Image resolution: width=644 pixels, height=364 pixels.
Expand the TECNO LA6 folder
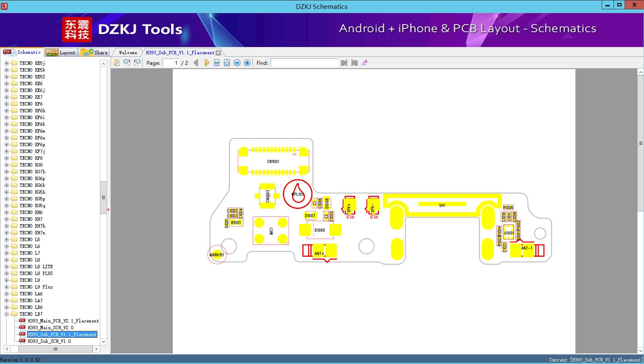point(6,294)
